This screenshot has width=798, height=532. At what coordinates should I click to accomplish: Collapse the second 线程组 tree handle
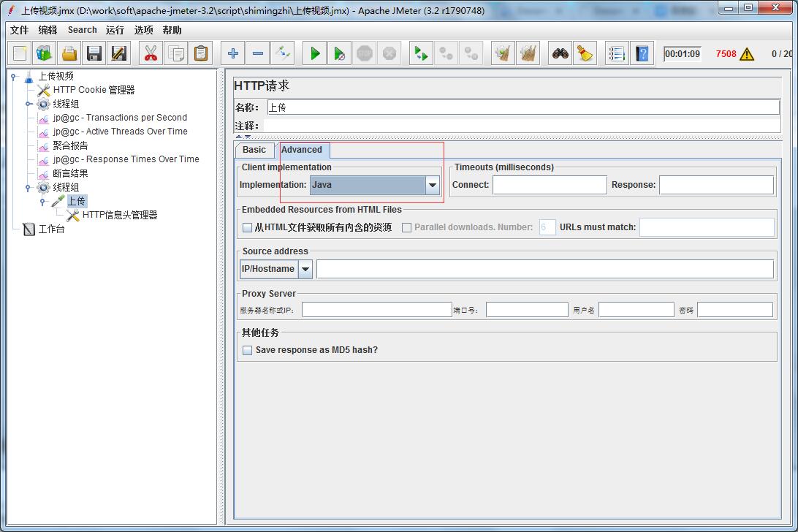point(28,187)
